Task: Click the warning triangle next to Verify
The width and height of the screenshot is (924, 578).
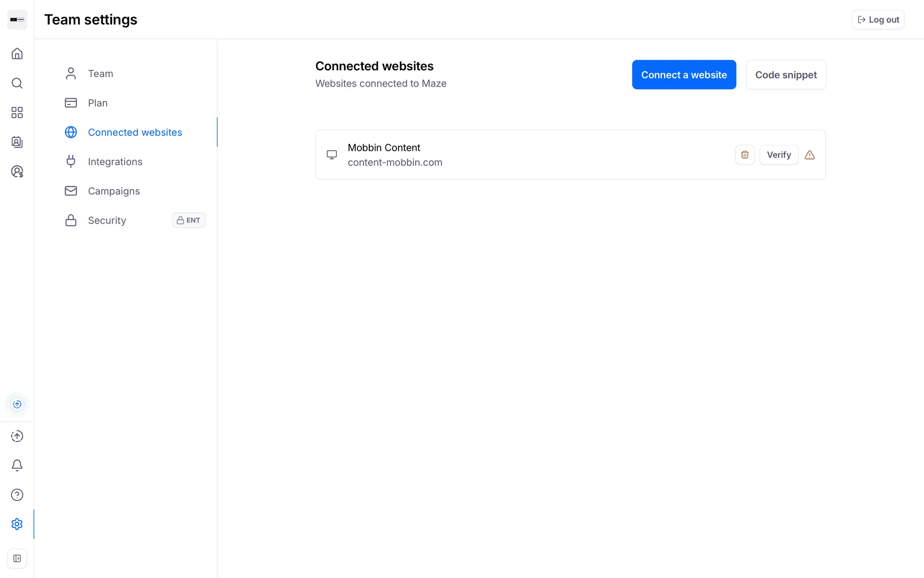Action: coord(809,155)
